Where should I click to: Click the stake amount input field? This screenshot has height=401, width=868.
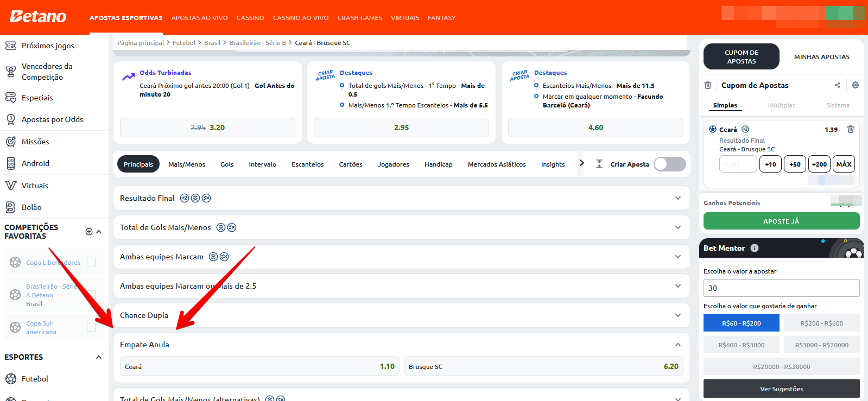tap(738, 164)
